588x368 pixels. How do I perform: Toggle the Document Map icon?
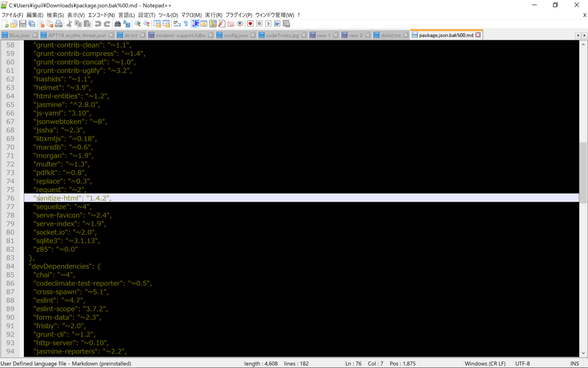pos(213,24)
